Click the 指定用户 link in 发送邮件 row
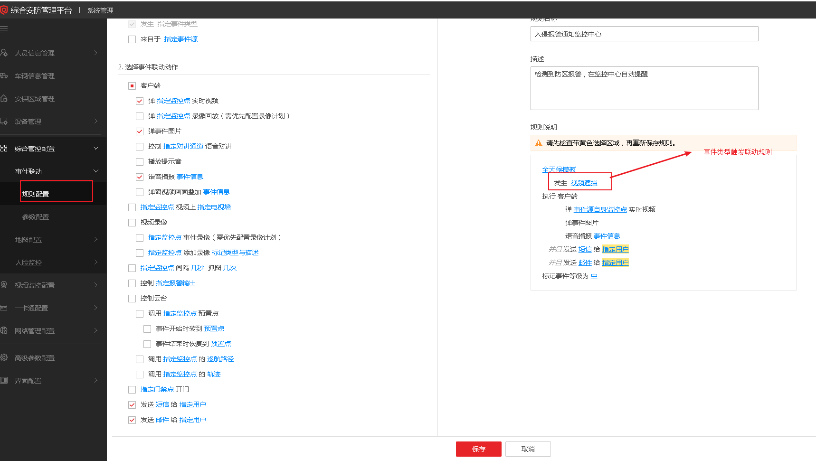 click(x=193, y=421)
